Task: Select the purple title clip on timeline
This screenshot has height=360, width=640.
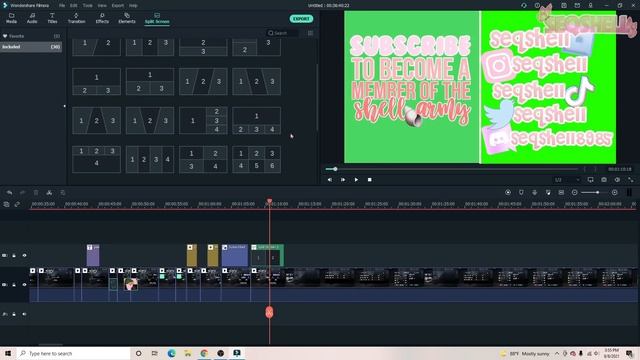Action: (x=93, y=255)
